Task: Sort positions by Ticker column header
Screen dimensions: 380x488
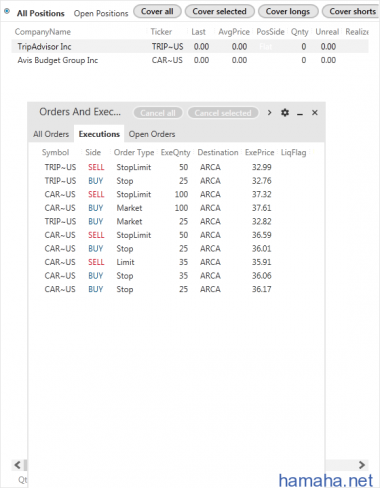Action: point(161,32)
